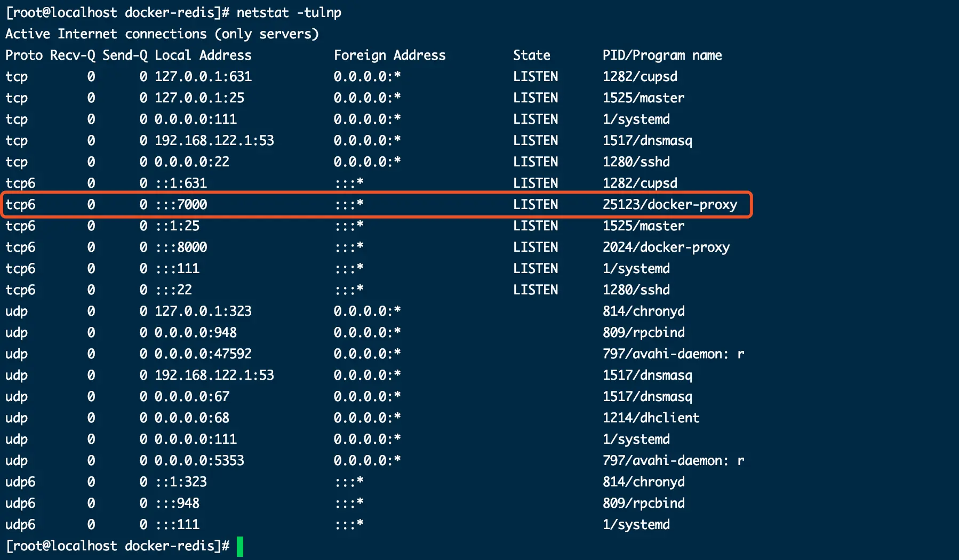Image resolution: width=959 pixels, height=560 pixels.
Task: Click program name 2024/docker-proxy
Action: [x=666, y=247]
